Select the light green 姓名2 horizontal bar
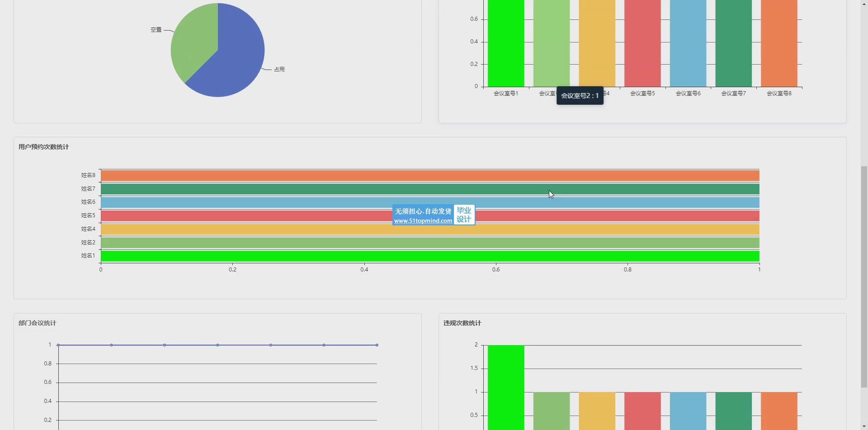The height and width of the screenshot is (430, 868). [429, 243]
